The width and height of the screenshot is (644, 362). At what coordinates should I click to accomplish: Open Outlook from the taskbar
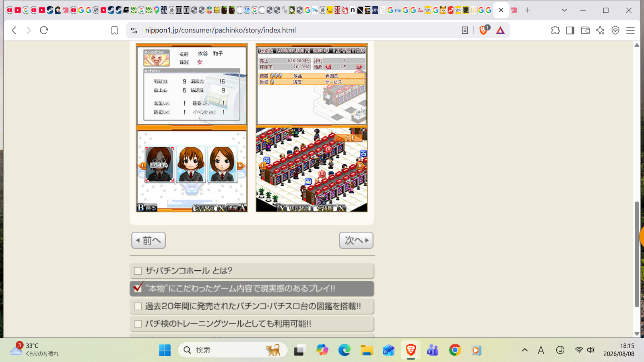(388, 350)
